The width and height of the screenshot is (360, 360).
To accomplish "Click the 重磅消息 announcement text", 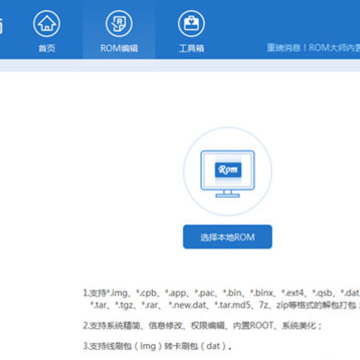I will tap(313, 48).
